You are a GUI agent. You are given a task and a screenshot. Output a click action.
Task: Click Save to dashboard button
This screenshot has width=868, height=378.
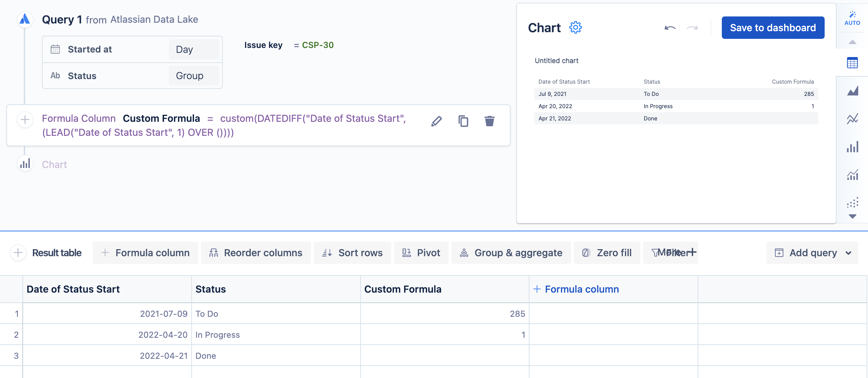[773, 28]
